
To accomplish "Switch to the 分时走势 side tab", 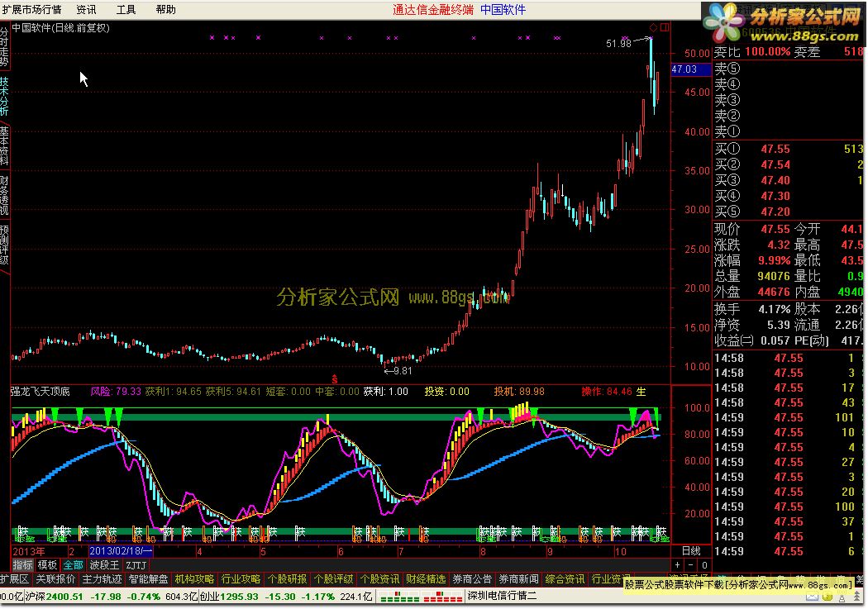I will pos(4,47).
